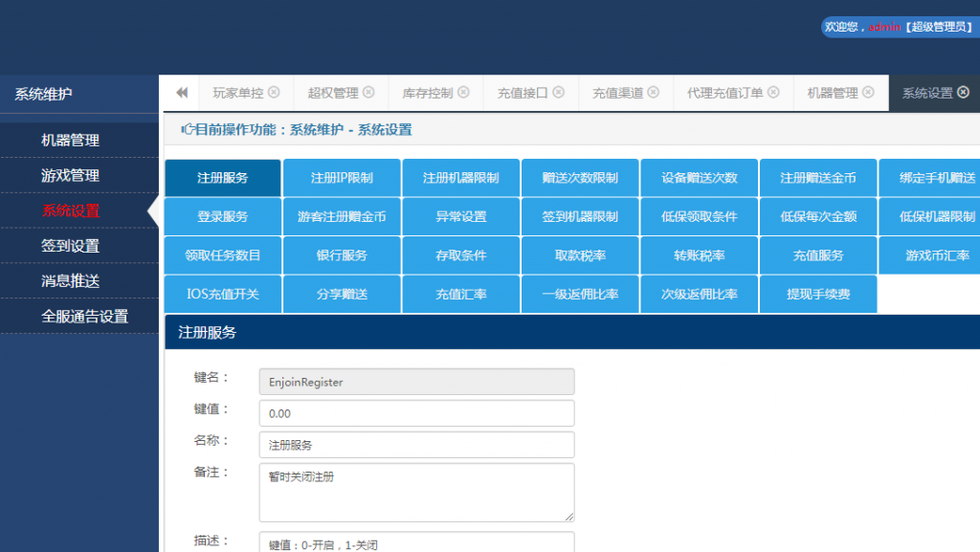980x552 pixels.
Task: Open the IOS充值开关 settings
Action: [x=223, y=294]
